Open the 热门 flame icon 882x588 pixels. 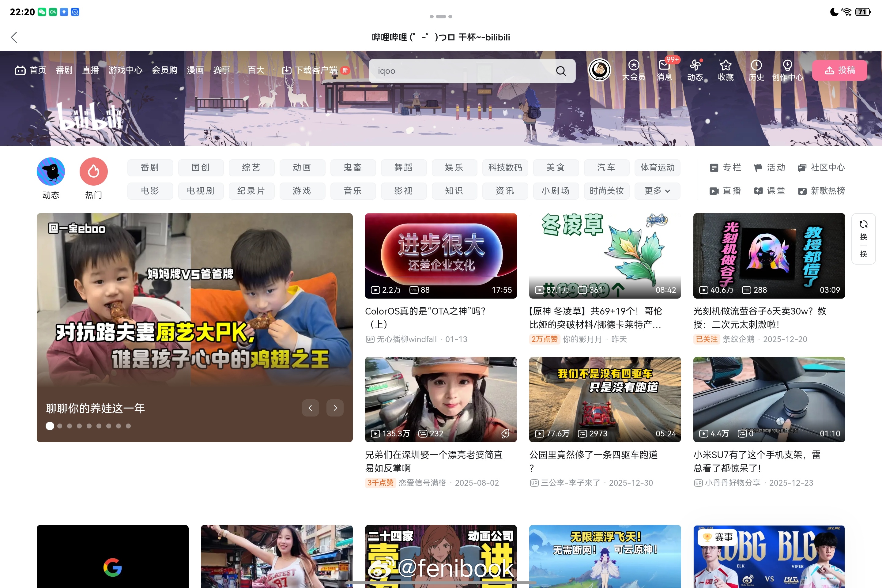point(93,172)
